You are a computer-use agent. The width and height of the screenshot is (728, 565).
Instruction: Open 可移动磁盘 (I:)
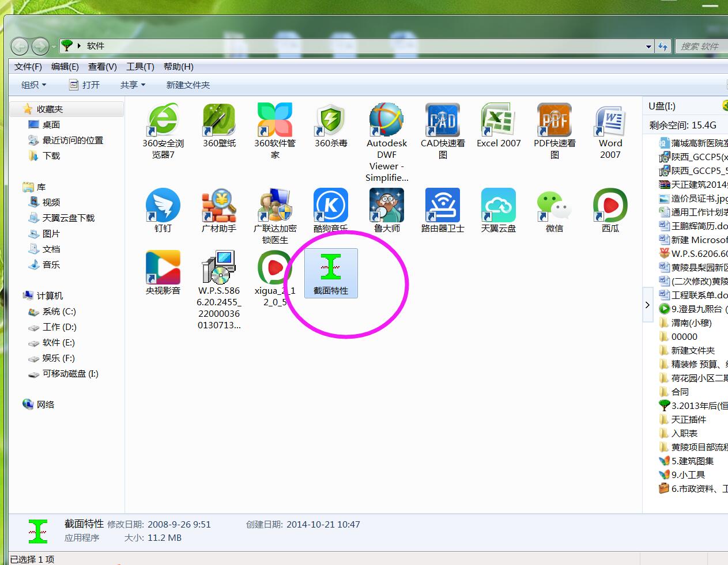tap(70, 373)
